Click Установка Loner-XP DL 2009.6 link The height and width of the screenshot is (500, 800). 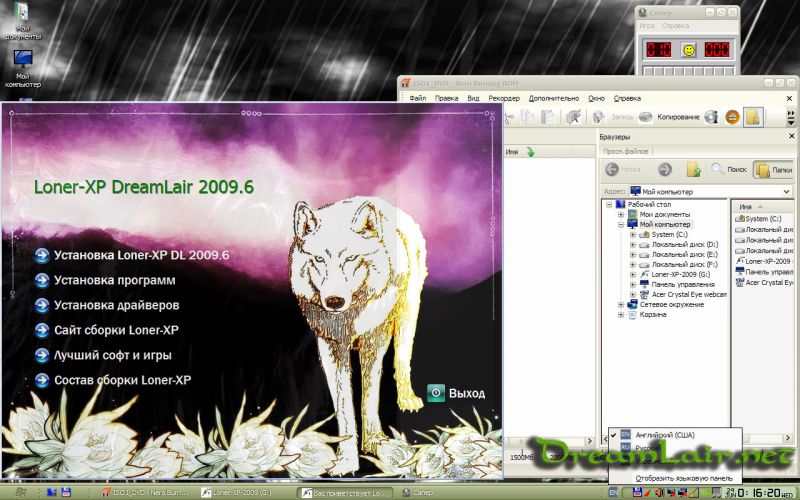pyautogui.click(x=142, y=255)
